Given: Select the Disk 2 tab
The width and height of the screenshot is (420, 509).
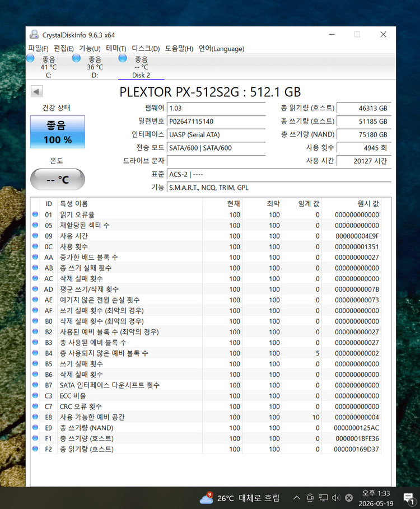Looking at the screenshot, I should point(141,67).
